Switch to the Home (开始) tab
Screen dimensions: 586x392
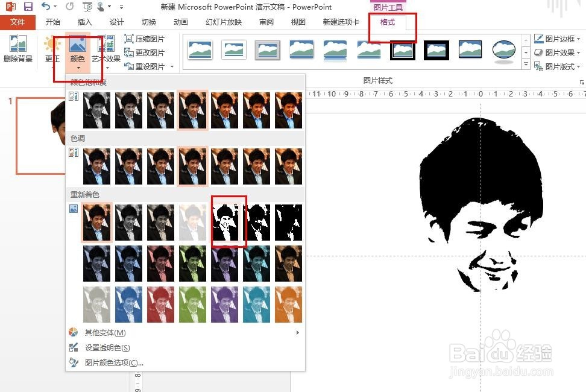coord(52,22)
